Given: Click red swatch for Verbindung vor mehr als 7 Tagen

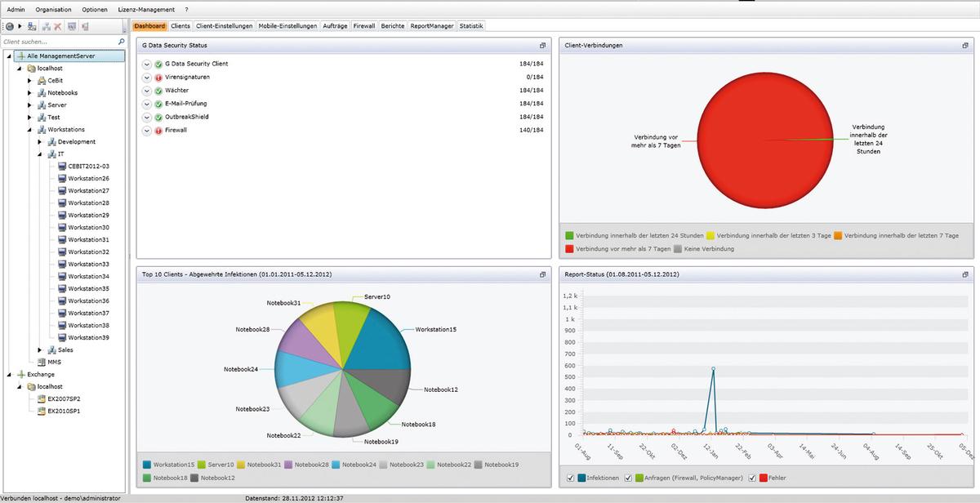Looking at the screenshot, I should pos(569,248).
